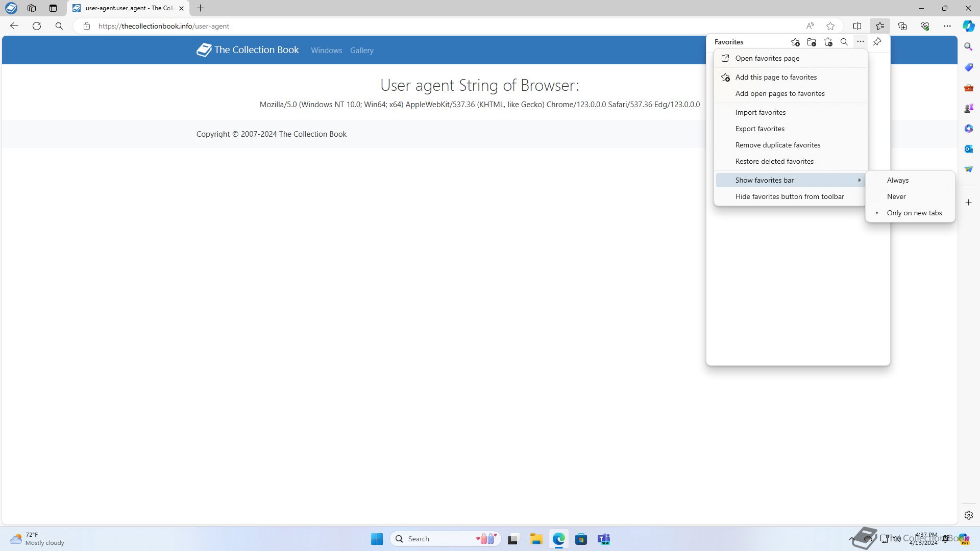Open the Edge profile icon
Screen dimensions: 980x551
coord(11,8)
